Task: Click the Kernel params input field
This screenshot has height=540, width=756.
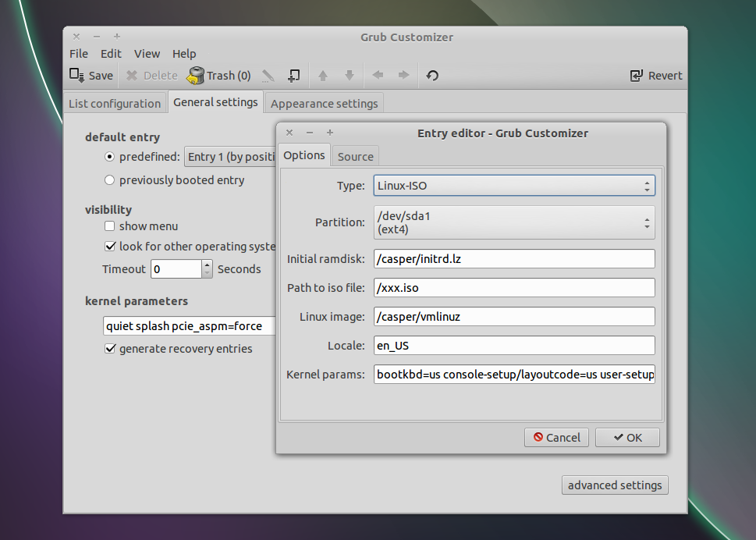Action: coord(514,375)
